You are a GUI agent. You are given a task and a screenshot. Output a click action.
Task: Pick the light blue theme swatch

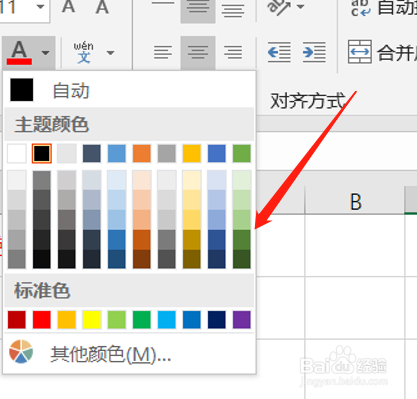coord(117,153)
